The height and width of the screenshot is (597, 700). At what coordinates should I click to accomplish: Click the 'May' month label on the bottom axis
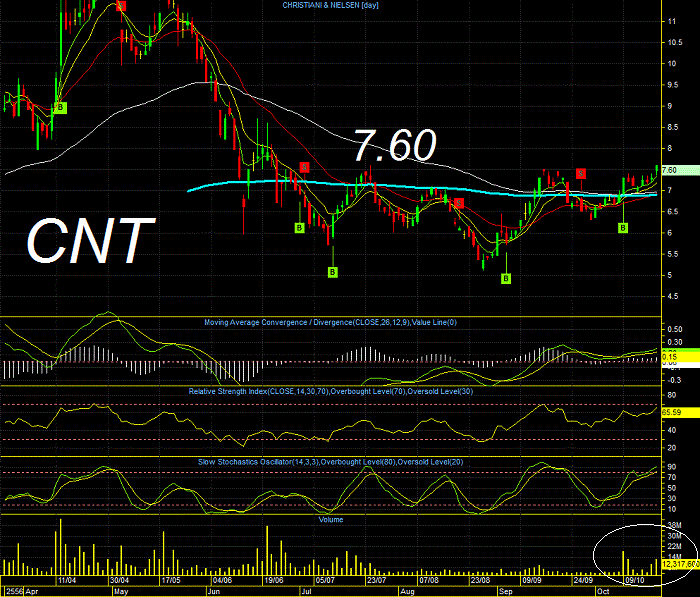[x=121, y=592]
